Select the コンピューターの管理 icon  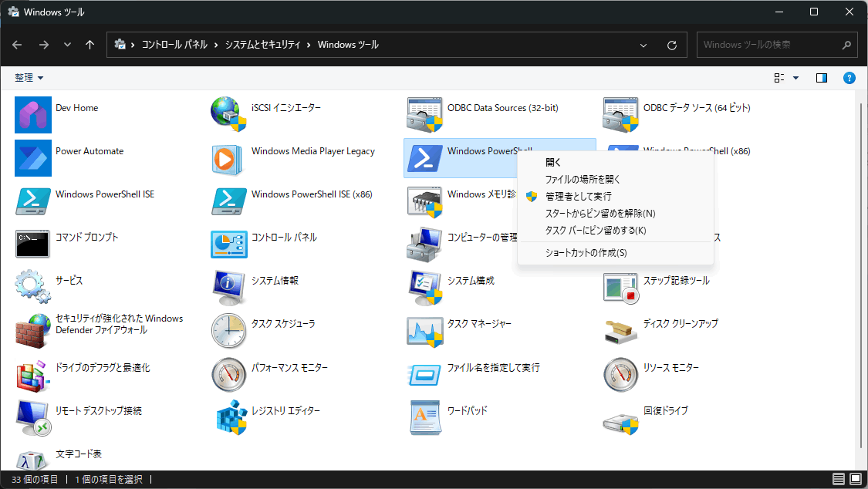[424, 244]
